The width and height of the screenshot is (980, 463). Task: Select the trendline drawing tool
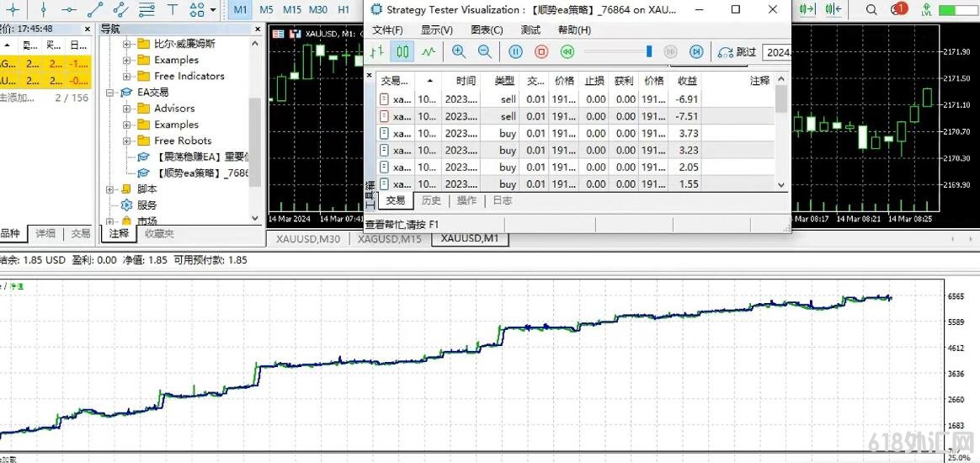point(94,9)
